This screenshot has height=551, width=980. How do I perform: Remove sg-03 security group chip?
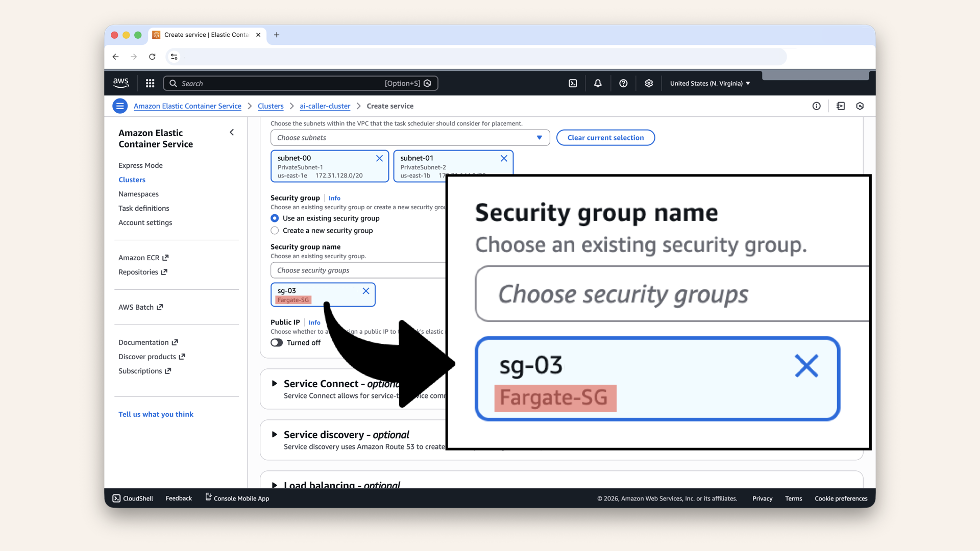click(366, 291)
